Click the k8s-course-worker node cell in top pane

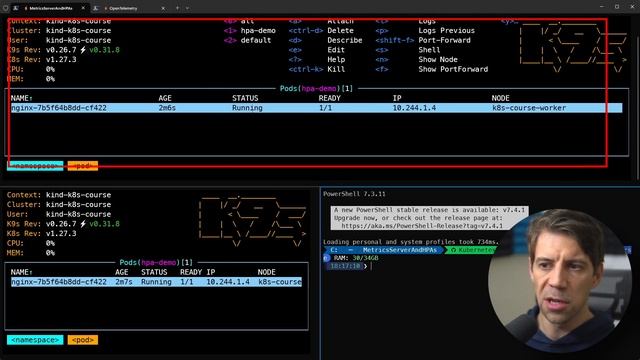tap(529, 108)
